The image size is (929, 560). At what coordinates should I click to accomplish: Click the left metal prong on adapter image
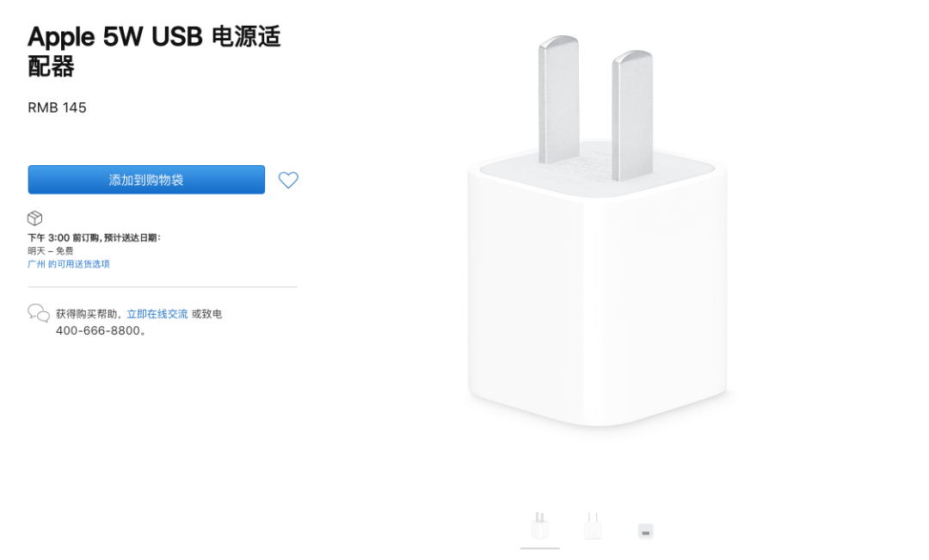click(557, 99)
